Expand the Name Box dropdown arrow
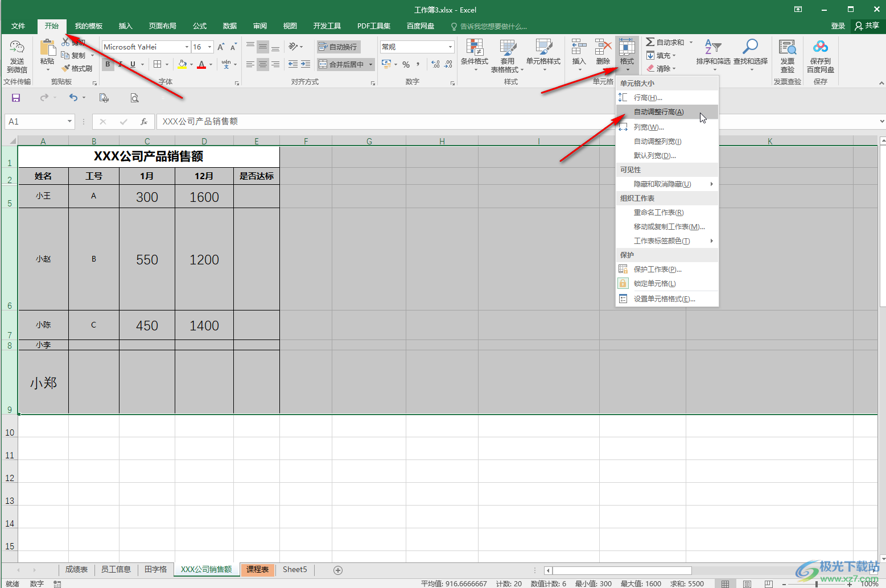This screenshot has width=886, height=588. click(x=69, y=121)
